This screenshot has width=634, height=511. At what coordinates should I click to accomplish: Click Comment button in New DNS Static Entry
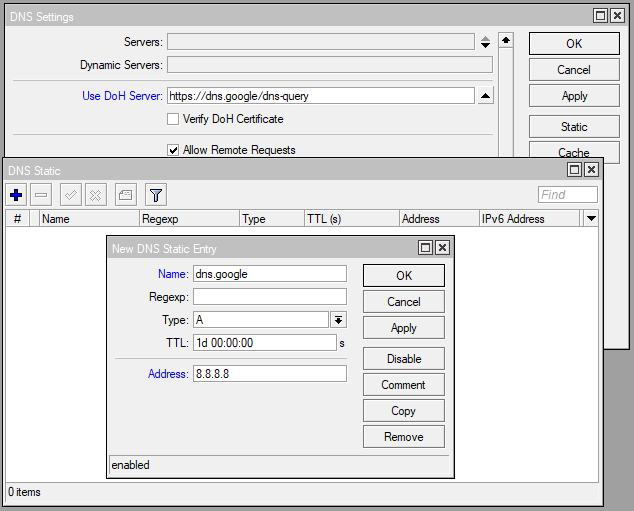404,384
